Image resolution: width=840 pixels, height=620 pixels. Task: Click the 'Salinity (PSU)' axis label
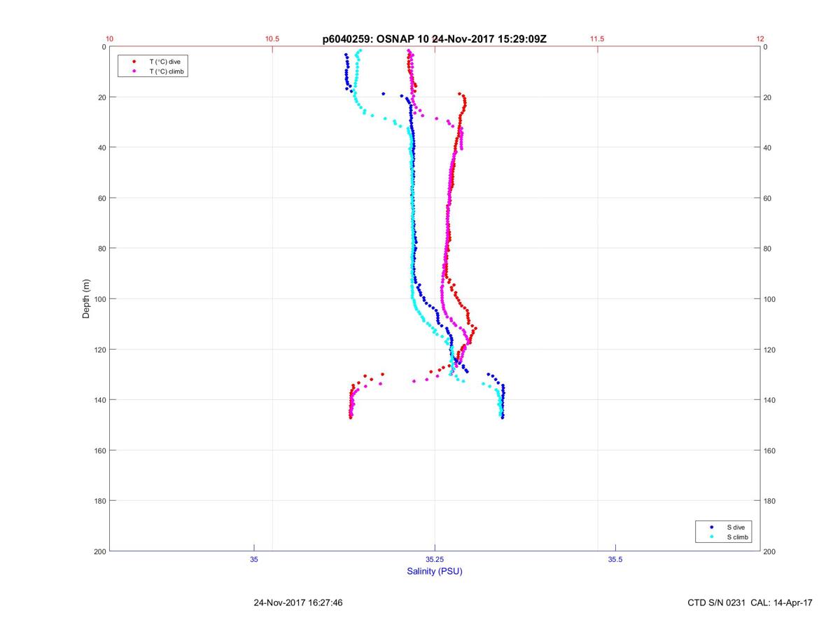click(x=435, y=571)
